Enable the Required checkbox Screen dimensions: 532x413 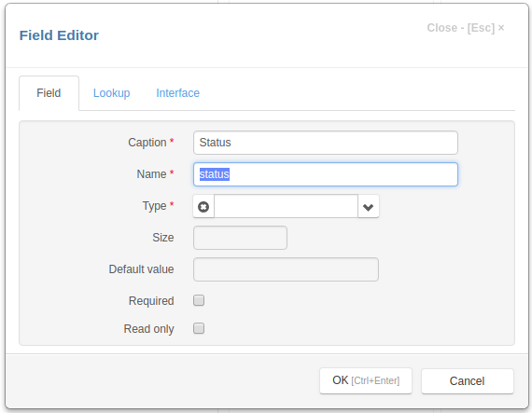tap(199, 300)
